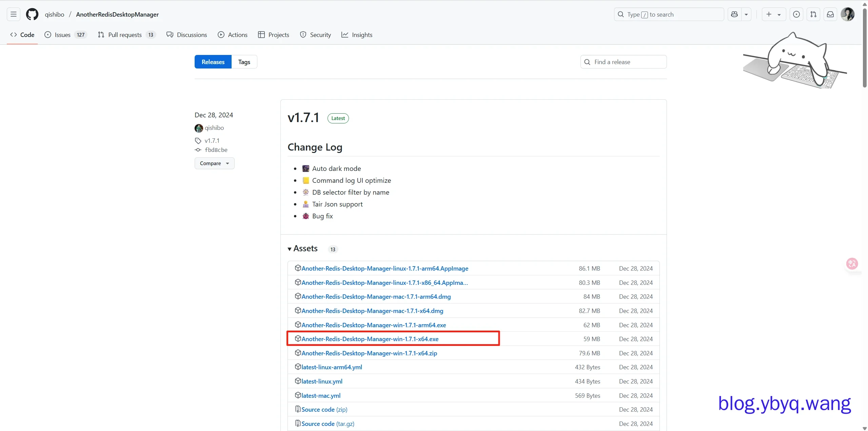Select the 'Auto dark mode' changelog item
This screenshot has width=868, height=431.
pyautogui.click(x=336, y=169)
